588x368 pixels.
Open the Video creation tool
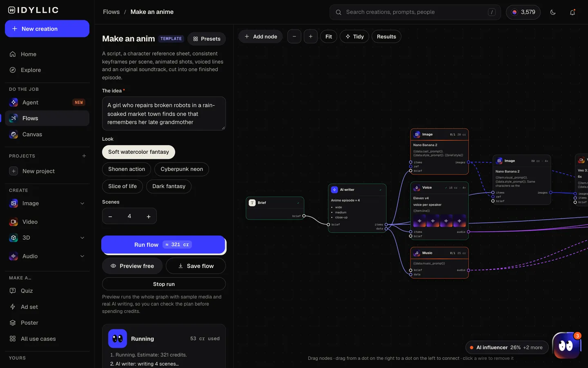coord(47,222)
